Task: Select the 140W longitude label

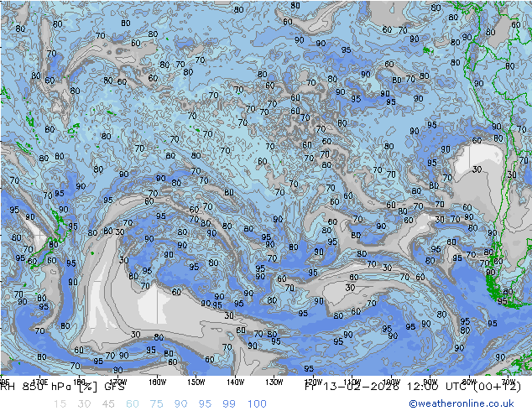Action: pos(235,382)
